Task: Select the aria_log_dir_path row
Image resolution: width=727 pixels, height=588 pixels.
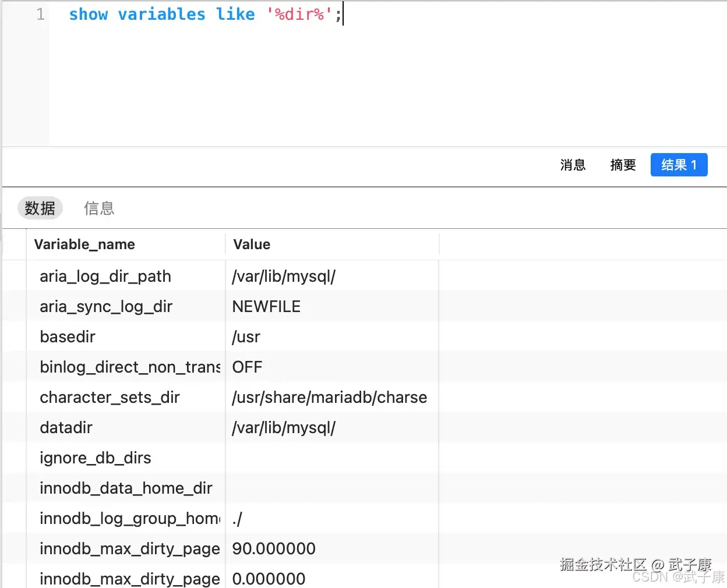Action: coord(105,276)
